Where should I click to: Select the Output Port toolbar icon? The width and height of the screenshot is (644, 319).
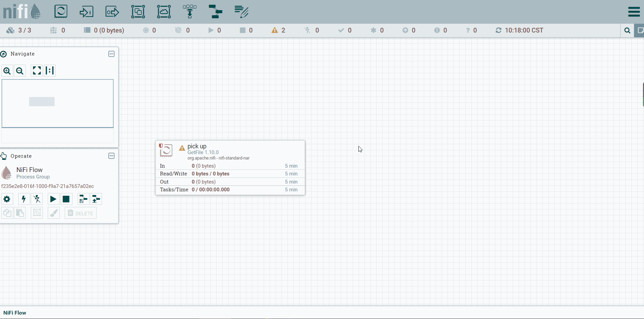tap(112, 12)
